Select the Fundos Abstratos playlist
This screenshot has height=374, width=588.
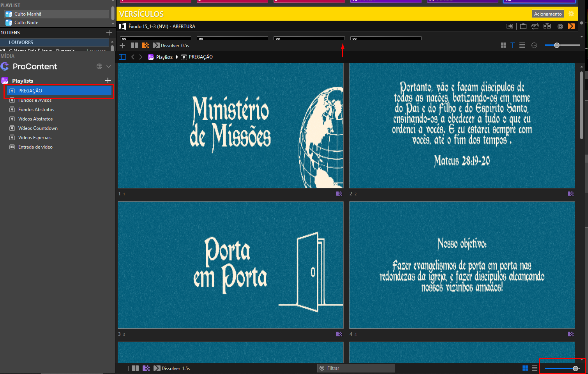pyautogui.click(x=36, y=110)
